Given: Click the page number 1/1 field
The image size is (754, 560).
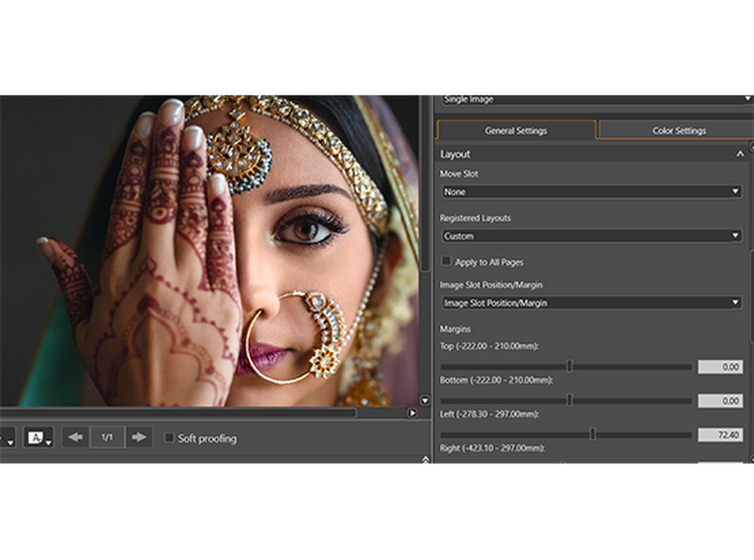Looking at the screenshot, I should click(x=107, y=437).
